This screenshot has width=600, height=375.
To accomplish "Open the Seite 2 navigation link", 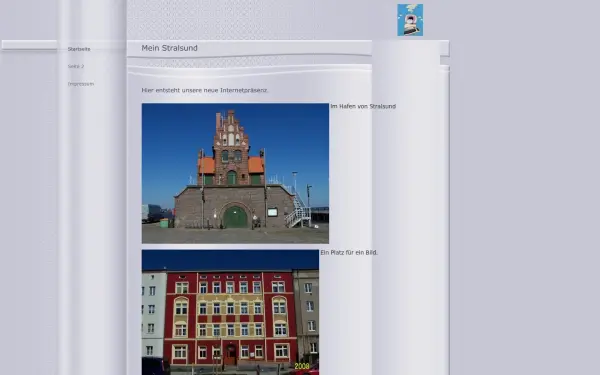I will 76,66.
